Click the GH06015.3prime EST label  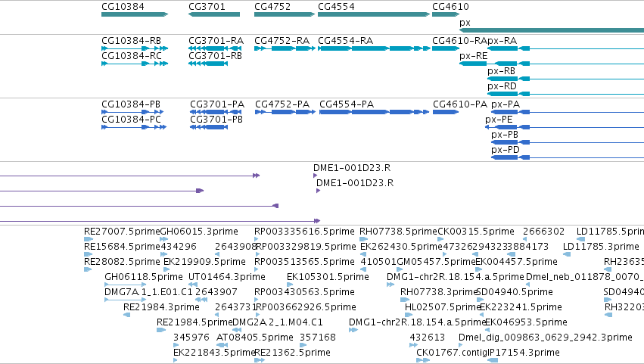[199, 232]
